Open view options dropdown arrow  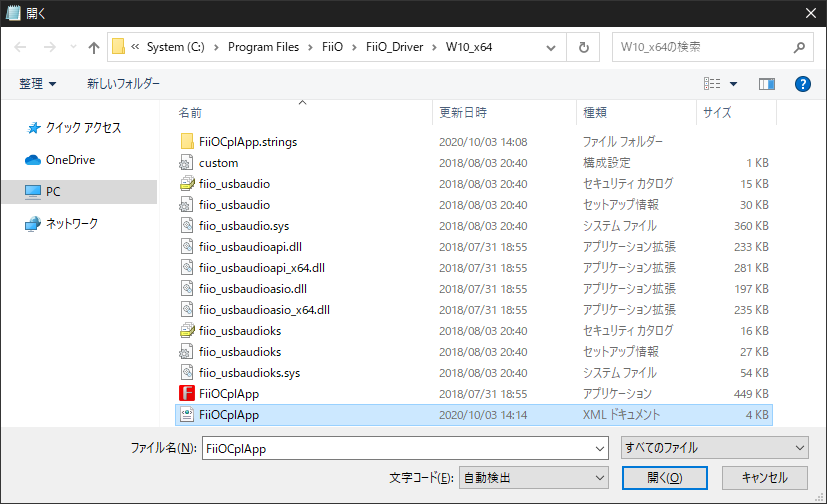point(733,84)
